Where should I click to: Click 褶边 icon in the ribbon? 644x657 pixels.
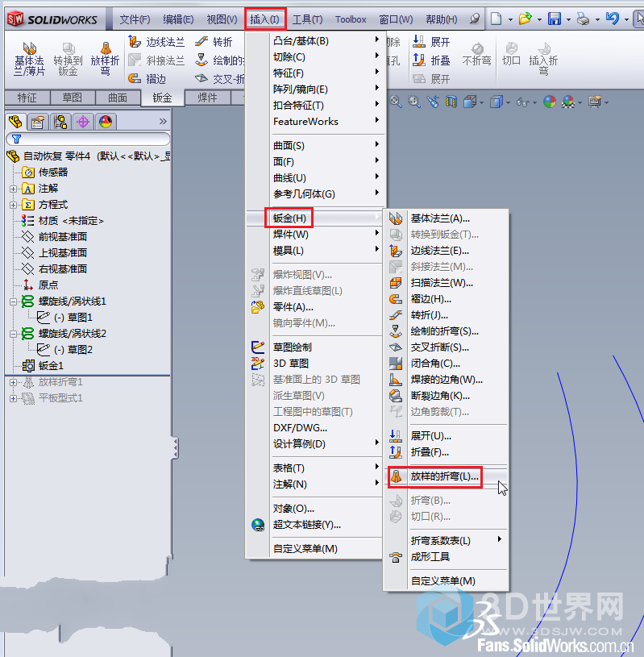click(135, 78)
